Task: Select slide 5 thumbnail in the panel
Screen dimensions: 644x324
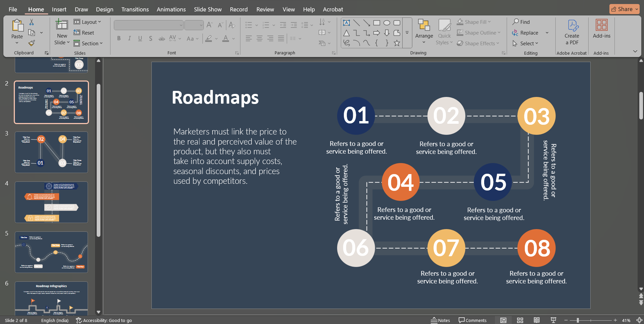Action: pyautogui.click(x=51, y=252)
